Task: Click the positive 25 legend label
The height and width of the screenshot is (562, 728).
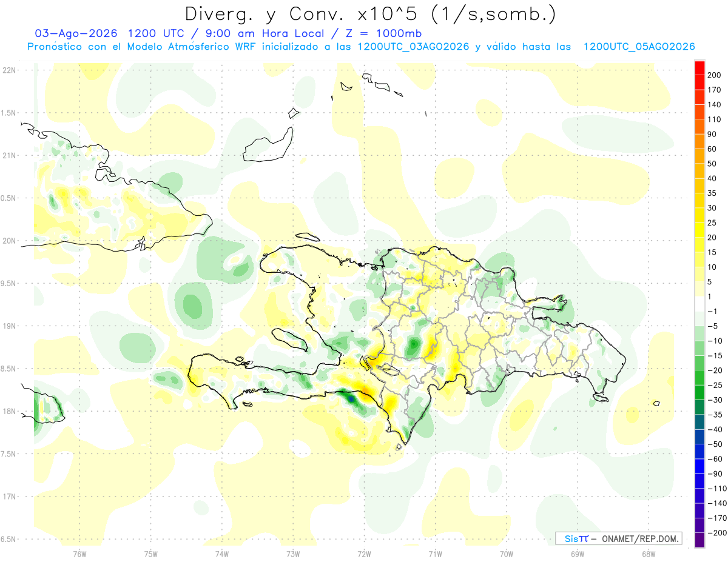Action: point(712,222)
